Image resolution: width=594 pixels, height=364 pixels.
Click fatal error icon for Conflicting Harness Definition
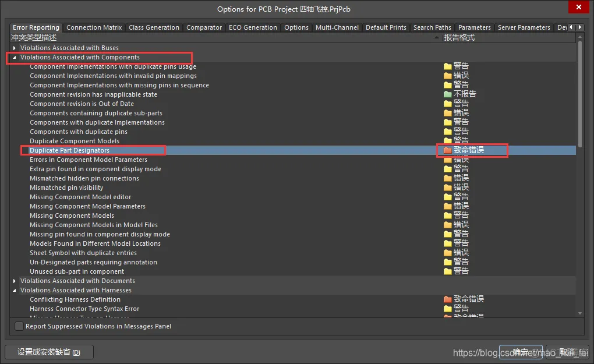click(447, 299)
